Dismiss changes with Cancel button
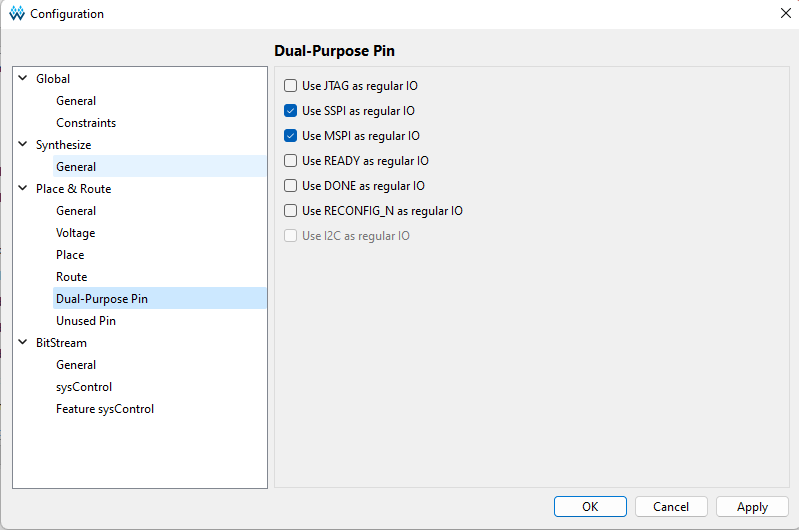799x530 pixels. tap(671, 507)
